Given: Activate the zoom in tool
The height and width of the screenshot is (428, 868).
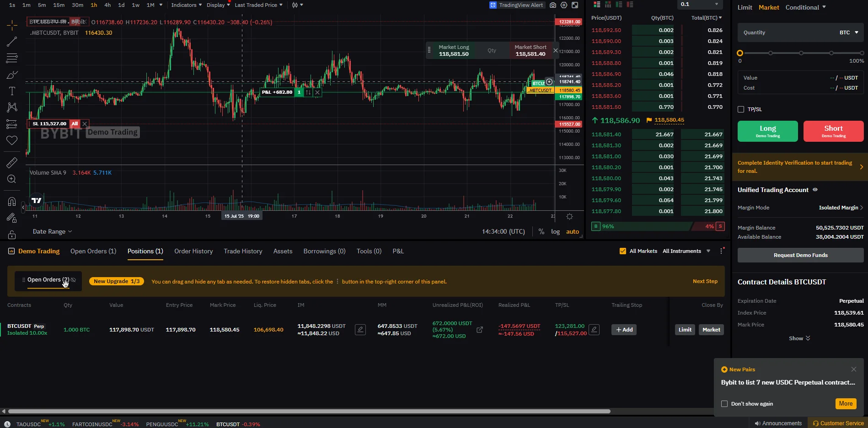Looking at the screenshot, I should click(x=12, y=179).
